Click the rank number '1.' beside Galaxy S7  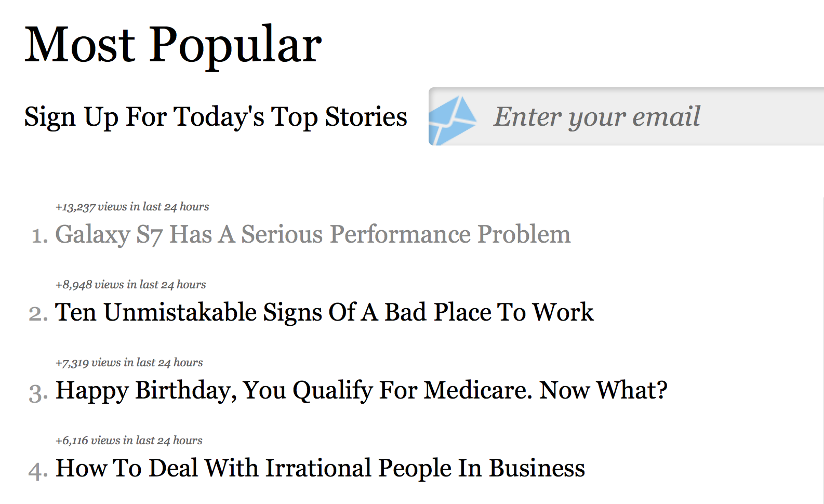click(x=40, y=236)
